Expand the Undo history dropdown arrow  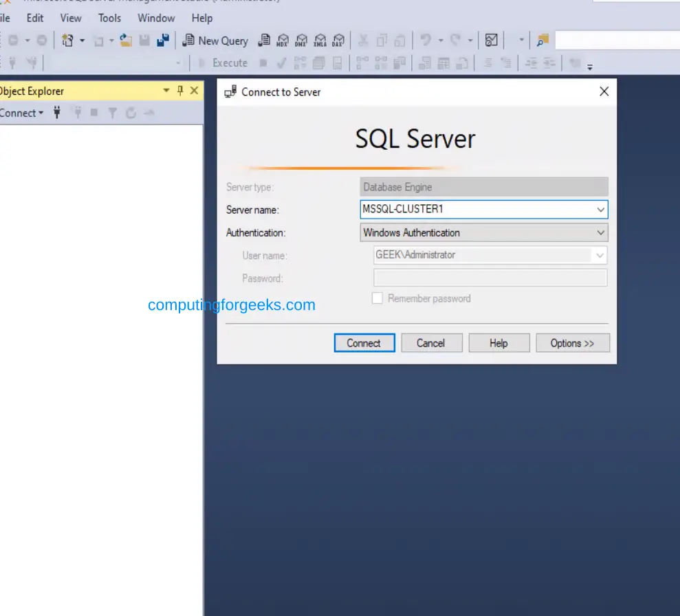[x=441, y=41]
